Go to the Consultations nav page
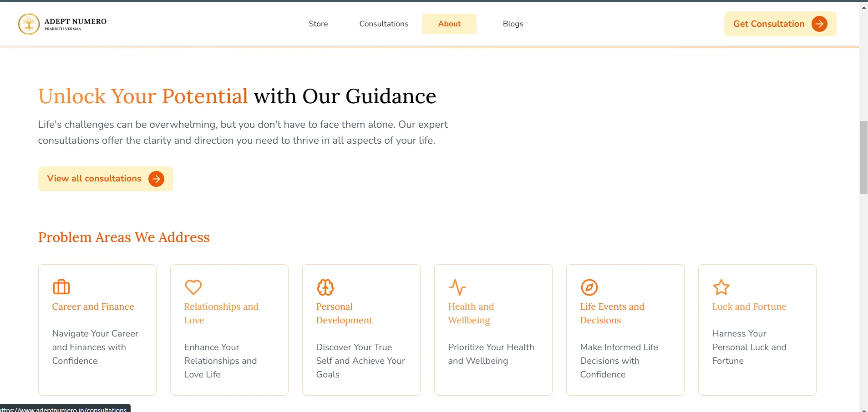The width and height of the screenshot is (868, 412). [x=384, y=24]
